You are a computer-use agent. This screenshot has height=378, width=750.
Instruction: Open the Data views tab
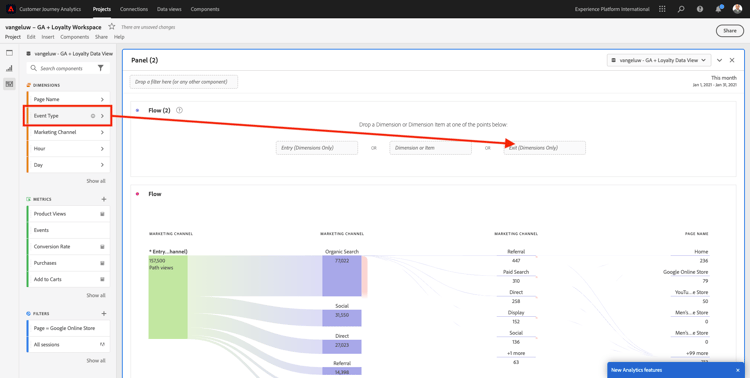[x=169, y=9]
